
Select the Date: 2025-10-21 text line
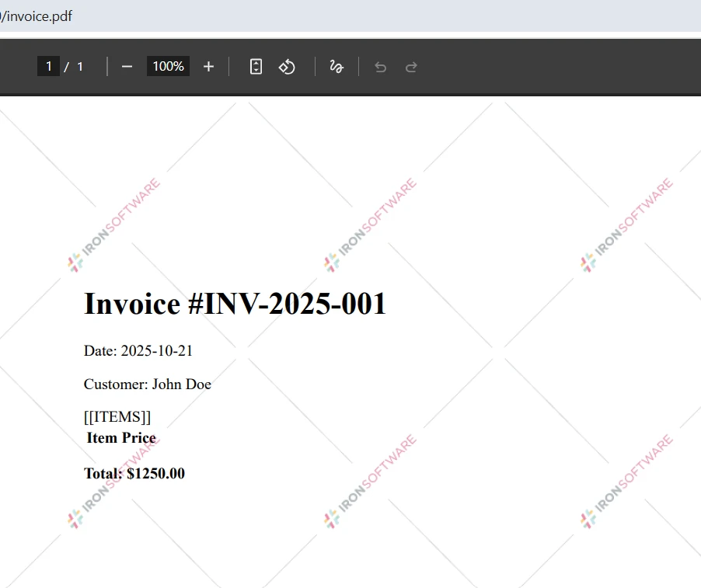[x=138, y=350]
